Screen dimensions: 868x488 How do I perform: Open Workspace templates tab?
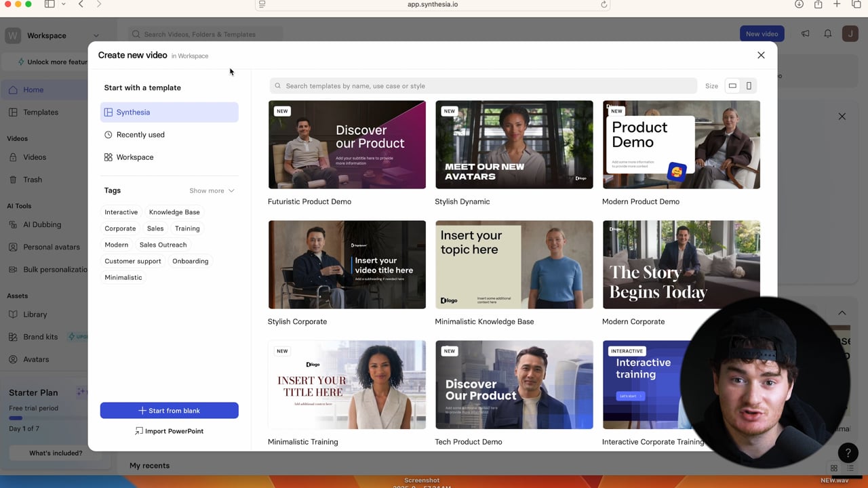[169, 157]
